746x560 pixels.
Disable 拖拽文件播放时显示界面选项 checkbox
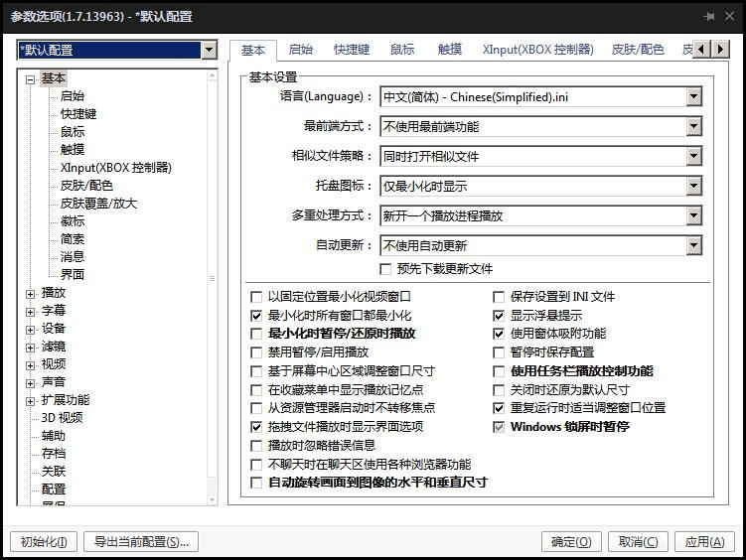point(257,426)
